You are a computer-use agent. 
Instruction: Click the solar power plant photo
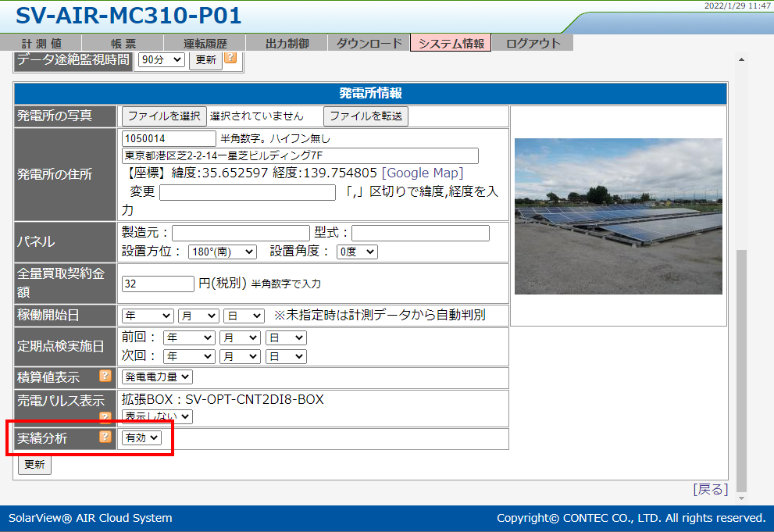tap(618, 216)
